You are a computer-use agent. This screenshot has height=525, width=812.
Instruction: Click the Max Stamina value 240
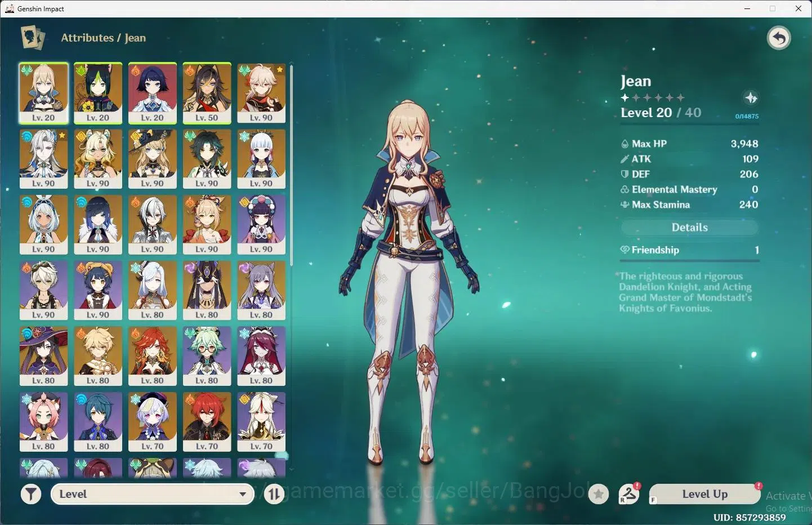[x=748, y=204]
